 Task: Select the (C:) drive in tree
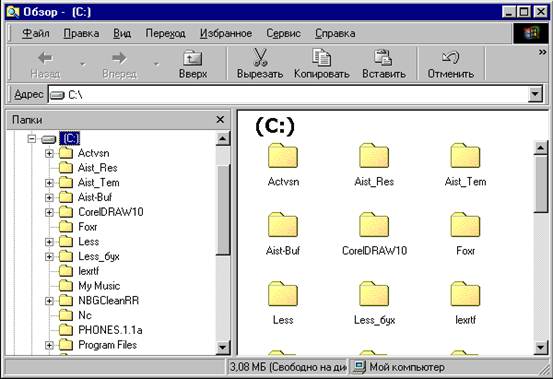point(69,138)
